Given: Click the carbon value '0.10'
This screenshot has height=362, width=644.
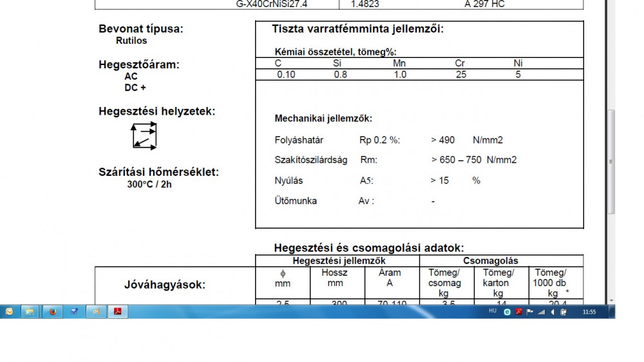Looking at the screenshot, I should pos(286,75).
